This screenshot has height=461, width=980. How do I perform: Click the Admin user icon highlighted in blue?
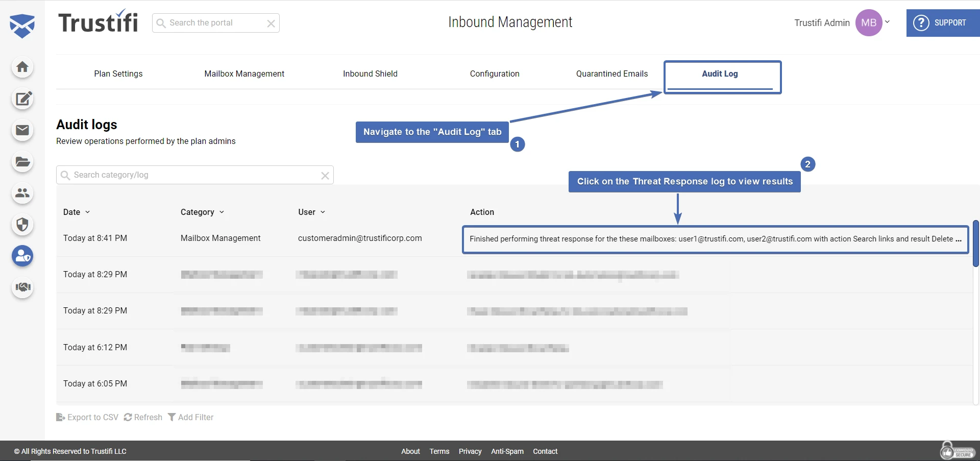tap(22, 256)
